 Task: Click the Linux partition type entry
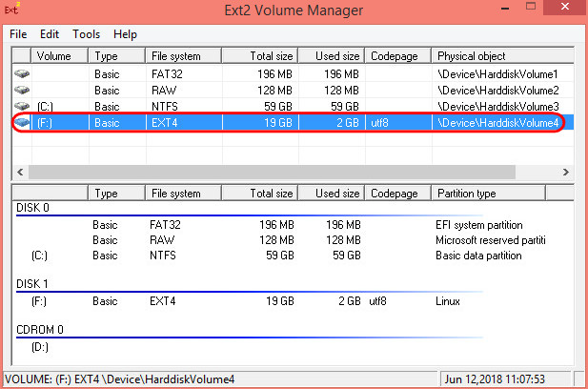pos(448,301)
